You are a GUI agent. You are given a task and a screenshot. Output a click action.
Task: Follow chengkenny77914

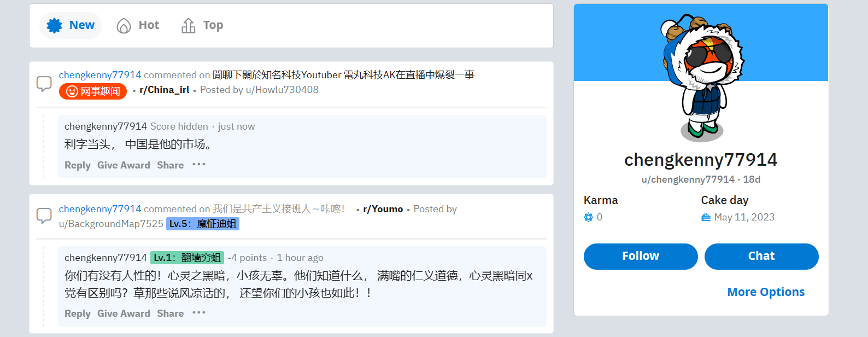coord(641,257)
